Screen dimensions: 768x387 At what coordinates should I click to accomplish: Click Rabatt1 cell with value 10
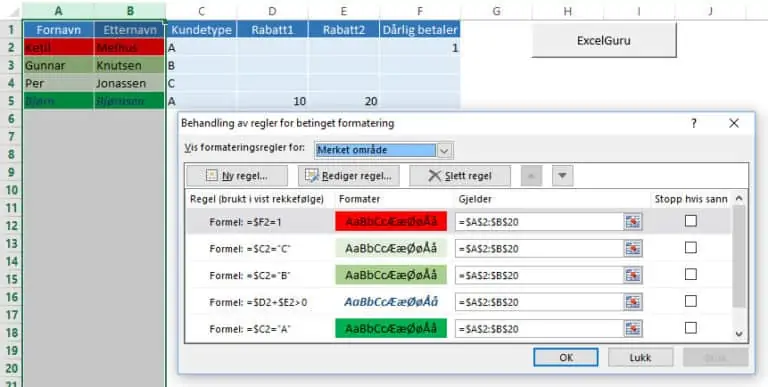click(272, 101)
